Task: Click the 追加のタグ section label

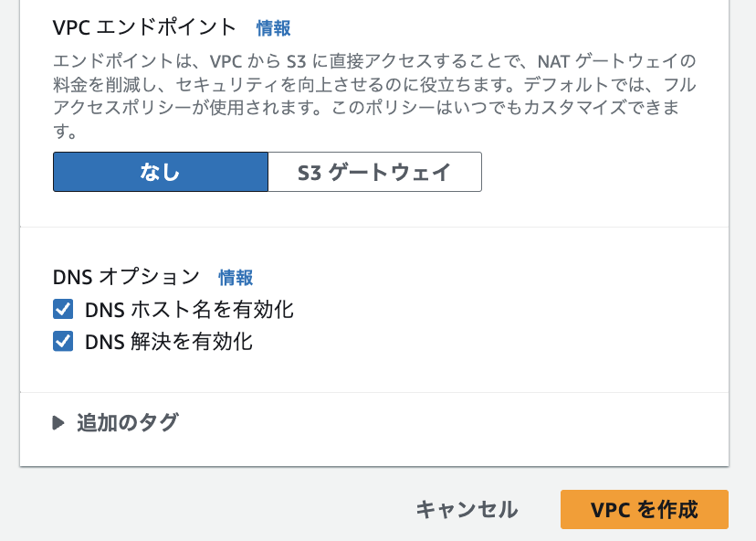Action: point(128,422)
